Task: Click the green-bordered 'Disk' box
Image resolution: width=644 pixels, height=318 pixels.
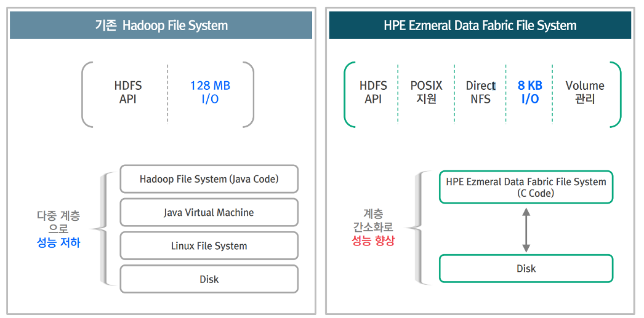Action: pyautogui.click(x=526, y=268)
